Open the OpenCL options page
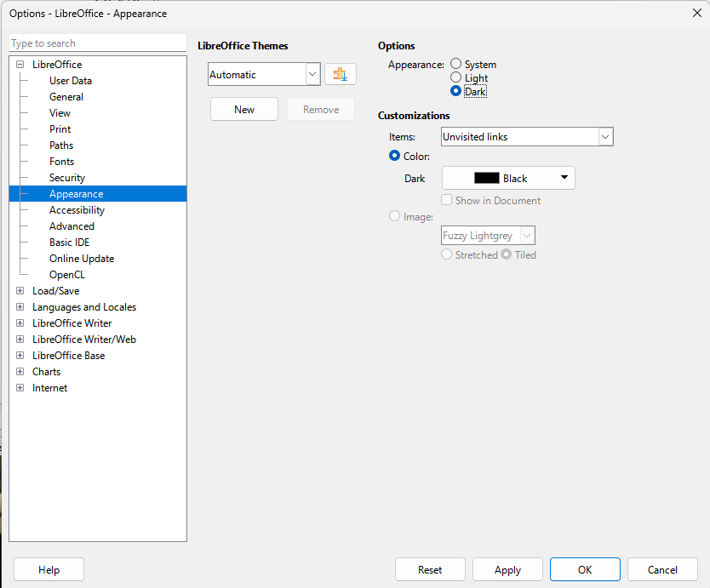The height and width of the screenshot is (588, 710). point(67,275)
